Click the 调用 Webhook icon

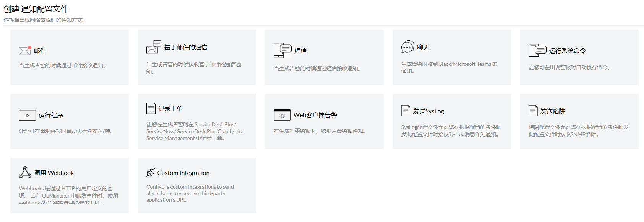coord(25,173)
